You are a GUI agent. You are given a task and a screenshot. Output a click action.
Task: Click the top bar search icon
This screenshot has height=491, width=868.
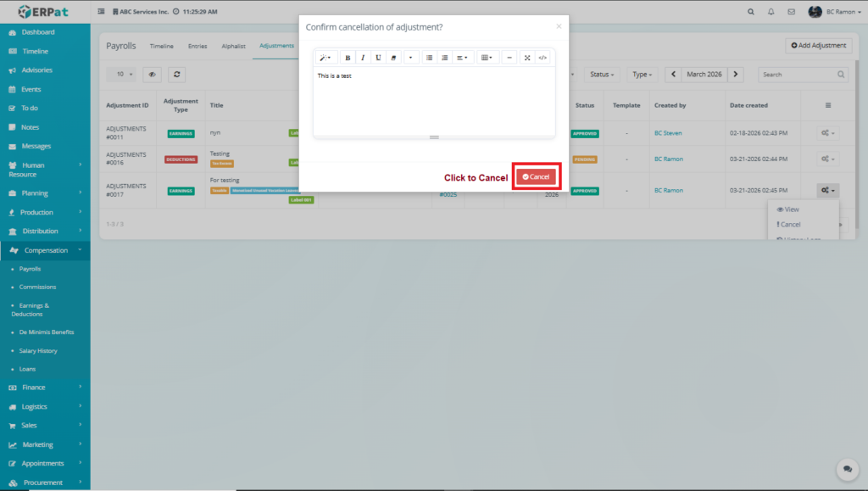[x=751, y=12]
